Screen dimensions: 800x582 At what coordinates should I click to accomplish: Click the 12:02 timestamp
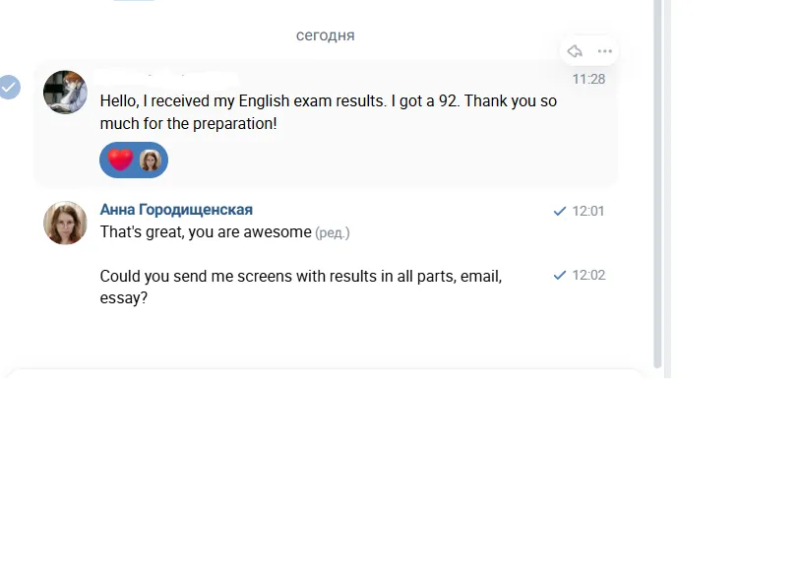tap(588, 275)
